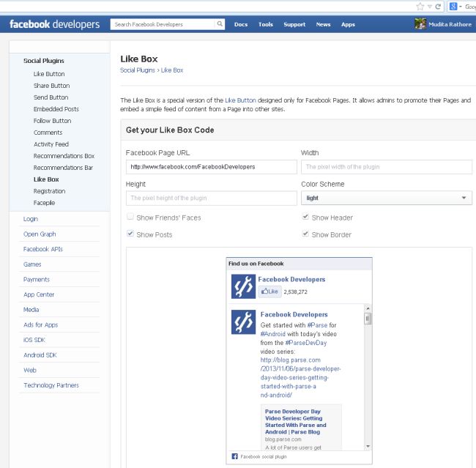Open the Apps menu
The width and height of the screenshot is (476, 468).
coord(348,24)
